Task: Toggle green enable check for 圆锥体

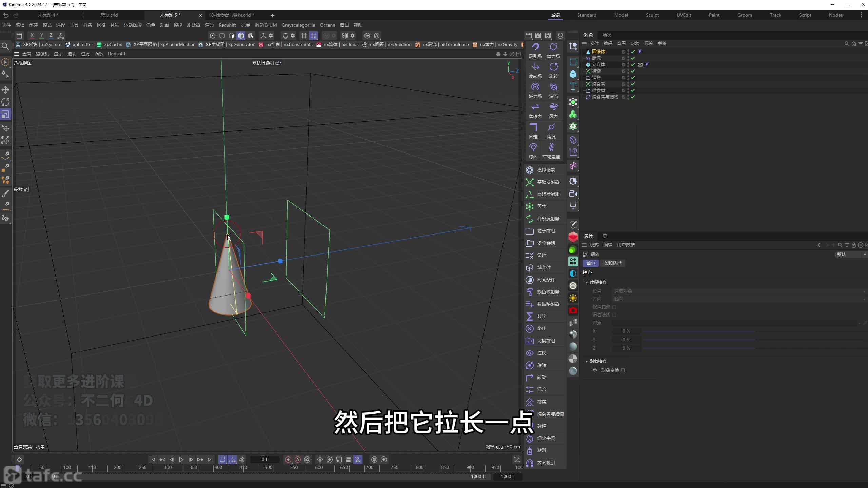Action: click(x=633, y=52)
